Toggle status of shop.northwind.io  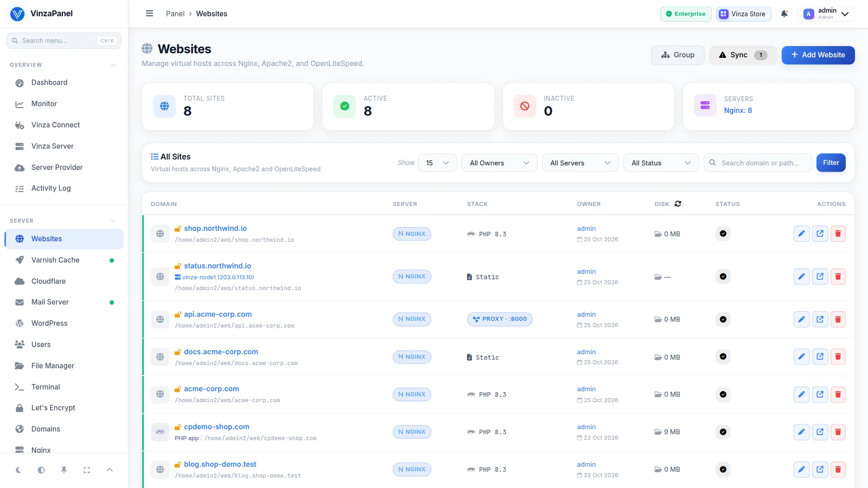click(723, 234)
